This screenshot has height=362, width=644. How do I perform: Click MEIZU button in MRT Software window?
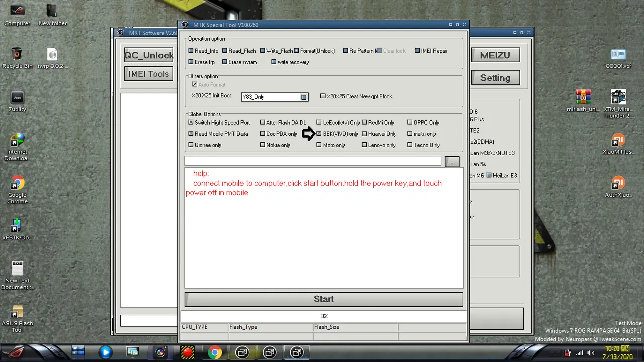pos(496,55)
